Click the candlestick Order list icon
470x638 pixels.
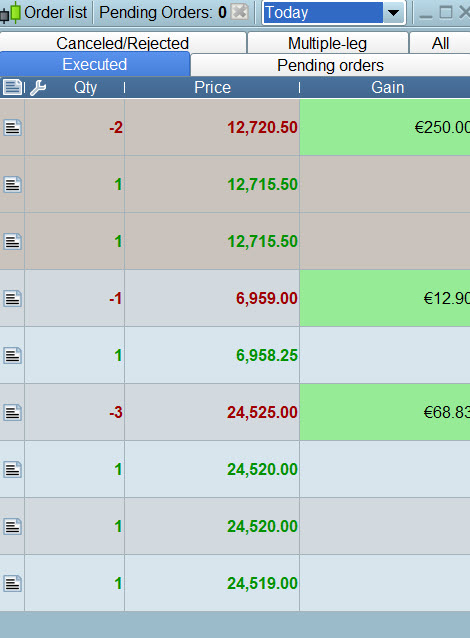(x=11, y=12)
